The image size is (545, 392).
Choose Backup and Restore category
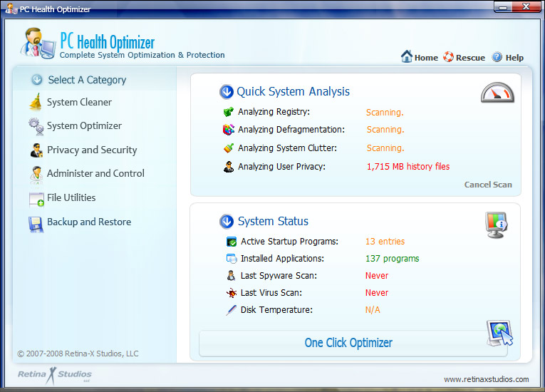(89, 222)
